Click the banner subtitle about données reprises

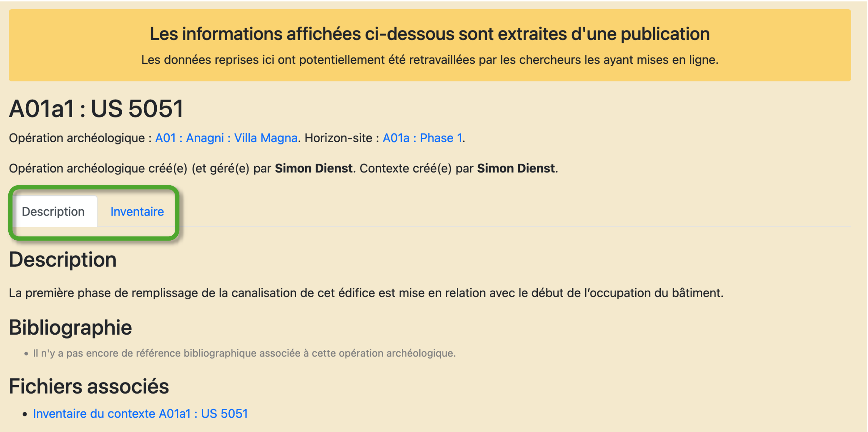click(430, 60)
